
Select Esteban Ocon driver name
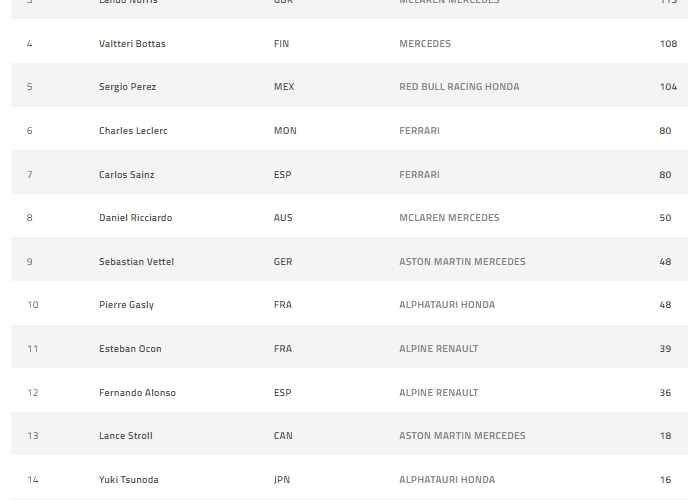tap(130, 349)
